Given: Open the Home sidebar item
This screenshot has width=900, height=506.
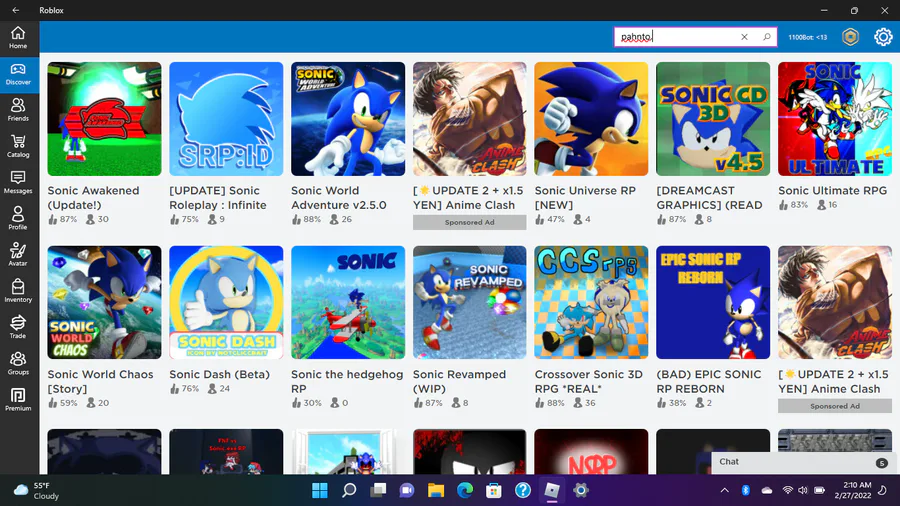Looking at the screenshot, I should click(x=18, y=38).
